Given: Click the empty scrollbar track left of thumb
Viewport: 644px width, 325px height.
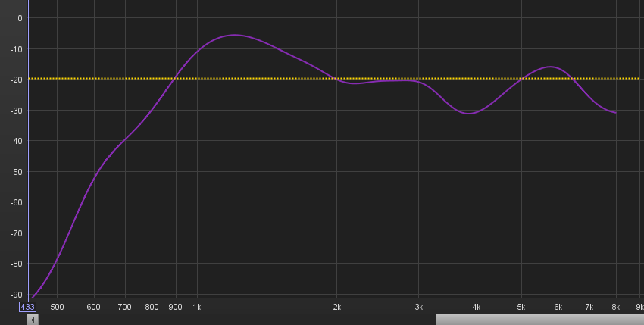Looking at the screenshot, I should 237,320.
